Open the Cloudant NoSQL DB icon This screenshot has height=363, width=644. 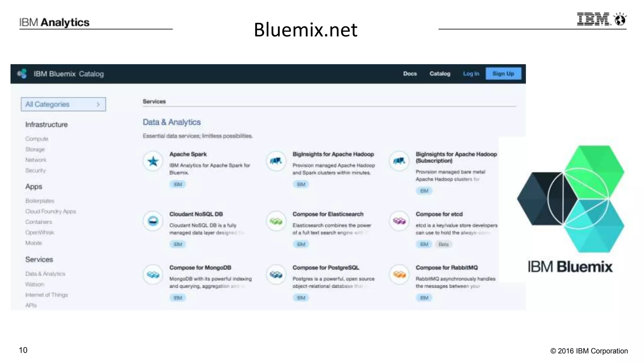click(x=153, y=221)
